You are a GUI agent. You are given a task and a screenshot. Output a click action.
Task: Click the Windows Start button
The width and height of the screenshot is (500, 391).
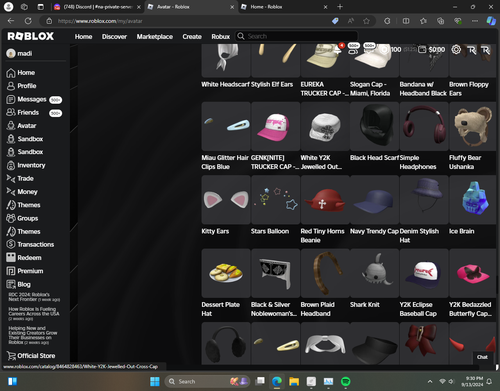click(155, 381)
